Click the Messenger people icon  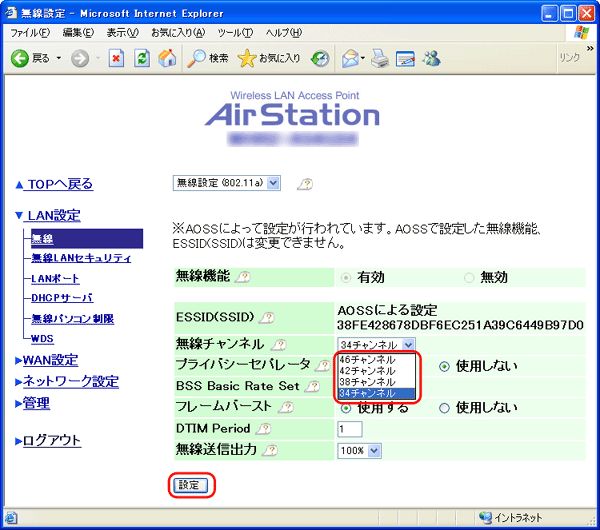point(432,59)
